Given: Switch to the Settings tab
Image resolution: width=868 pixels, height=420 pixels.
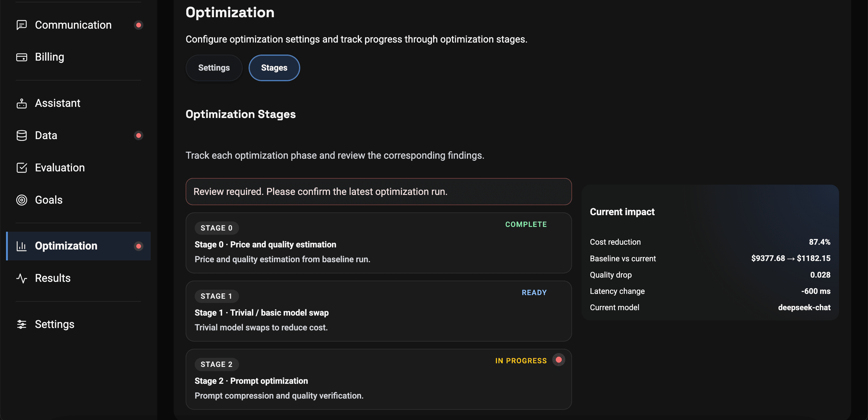Looking at the screenshot, I should pos(214,68).
